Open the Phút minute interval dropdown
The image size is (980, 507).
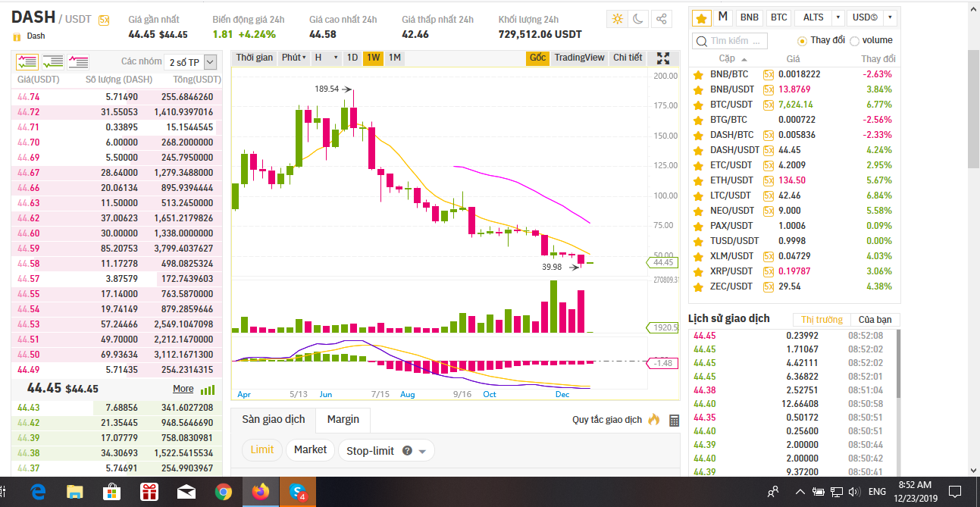click(x=293, y=58)
